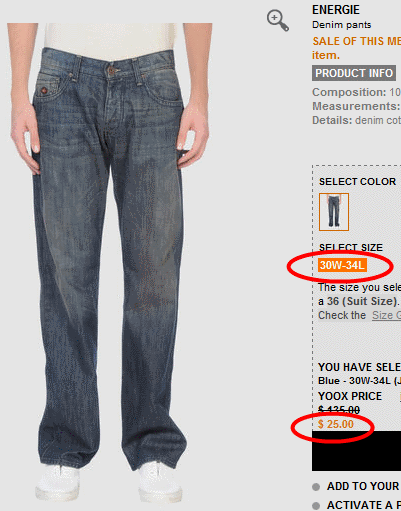401x511 pixels.
Task: Choose size 30W-34L
Action: pos(342,265)
